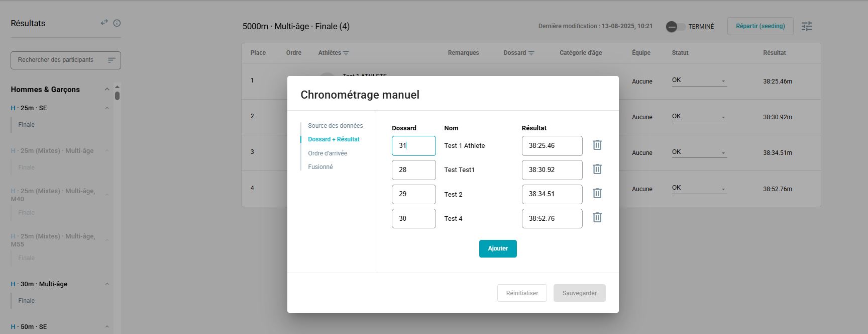The height and width of the screenshot is (334, 868).
Task: Click the swap arrows icon beside Résultats
Action: (x=104, y=23)
